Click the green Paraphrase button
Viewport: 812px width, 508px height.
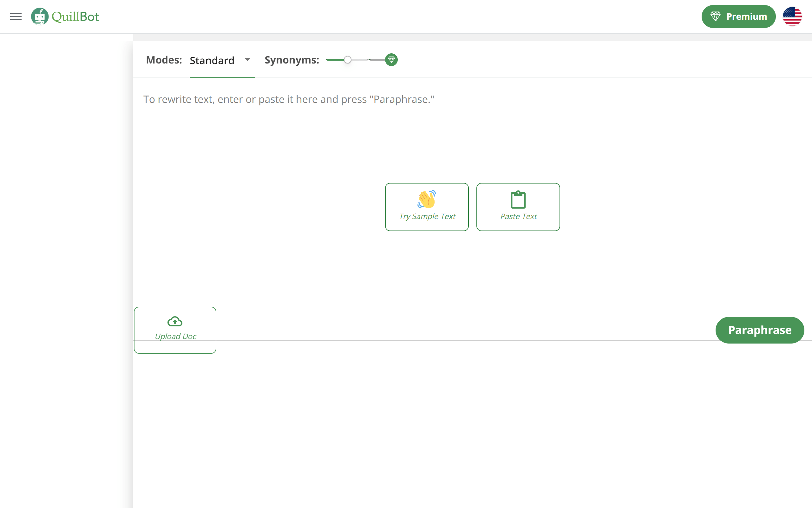[760, 330]
